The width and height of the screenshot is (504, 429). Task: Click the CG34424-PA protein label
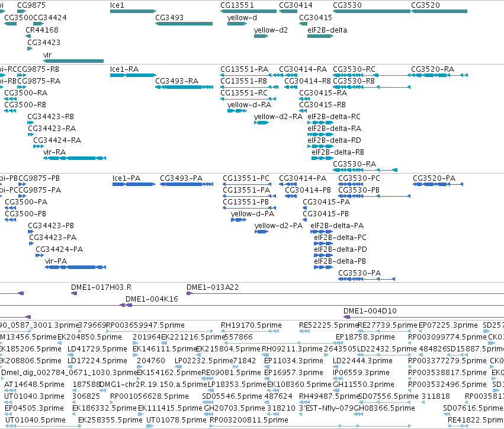pyautogui.click(x=59, y=249)
